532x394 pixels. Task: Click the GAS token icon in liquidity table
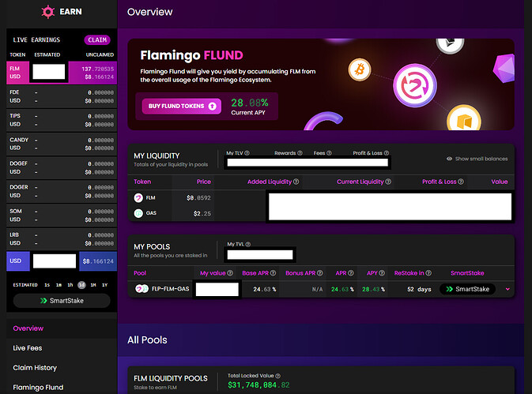point(138,213)
